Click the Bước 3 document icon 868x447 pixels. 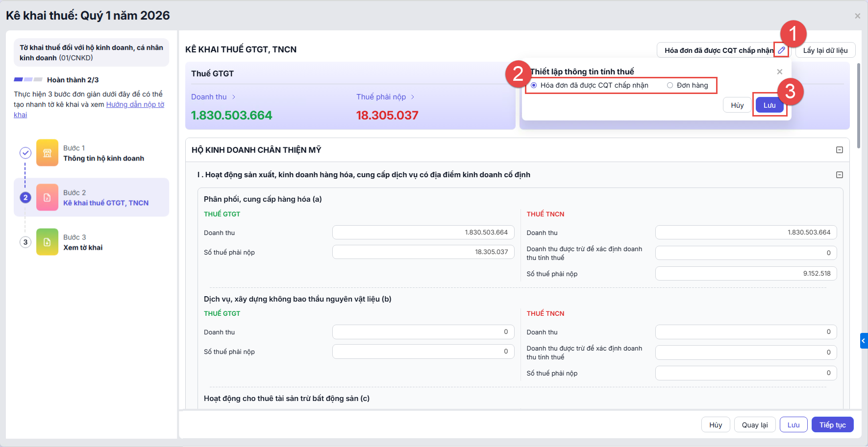click(x=47, y=242)
